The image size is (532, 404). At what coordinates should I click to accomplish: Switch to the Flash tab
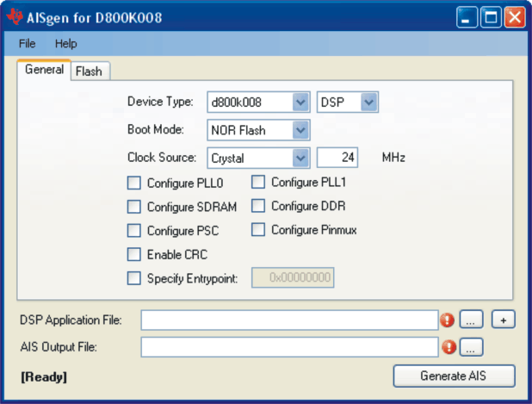[89, 71]
